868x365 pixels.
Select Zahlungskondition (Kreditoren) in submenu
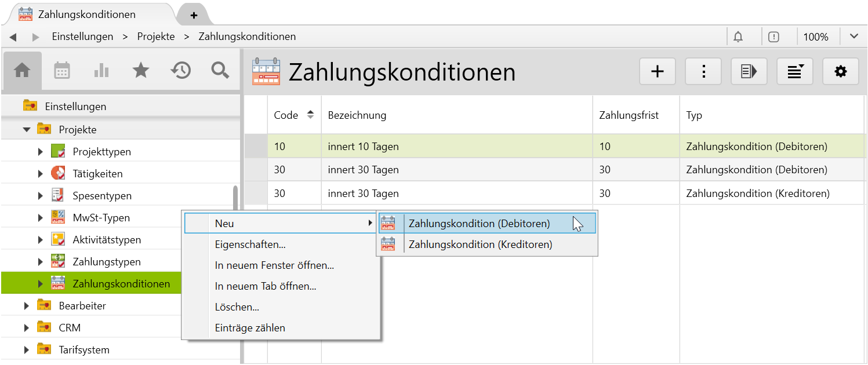pos(480,244)
